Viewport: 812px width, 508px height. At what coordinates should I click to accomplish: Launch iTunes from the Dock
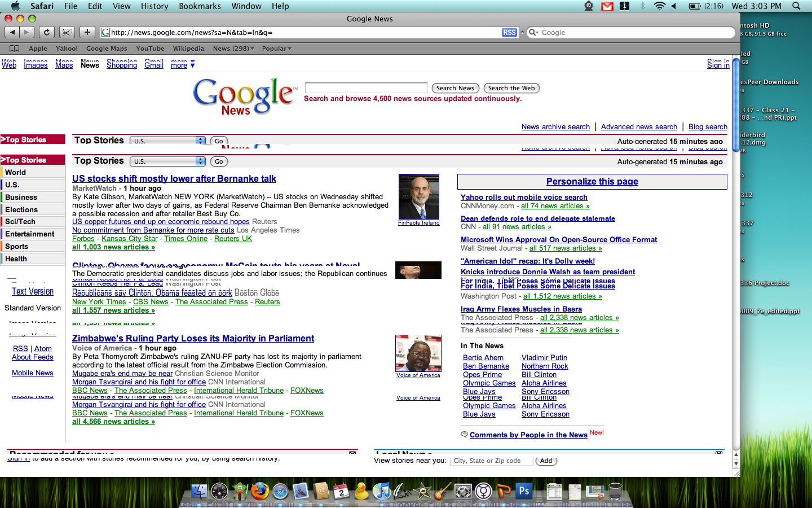click(x=382, y=492)
